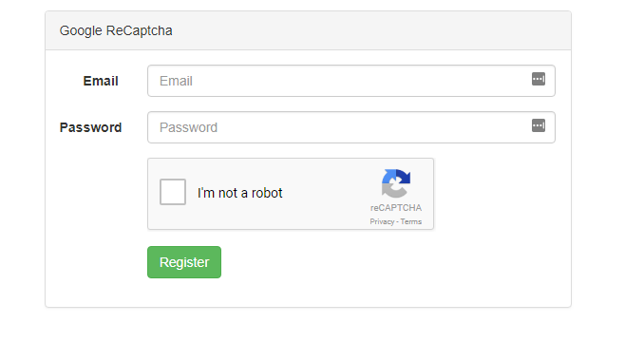The width and height of the screenshot is (644, 342).
Task: Open the reCAPTCHA Privacy link
Action: (382, 221)
